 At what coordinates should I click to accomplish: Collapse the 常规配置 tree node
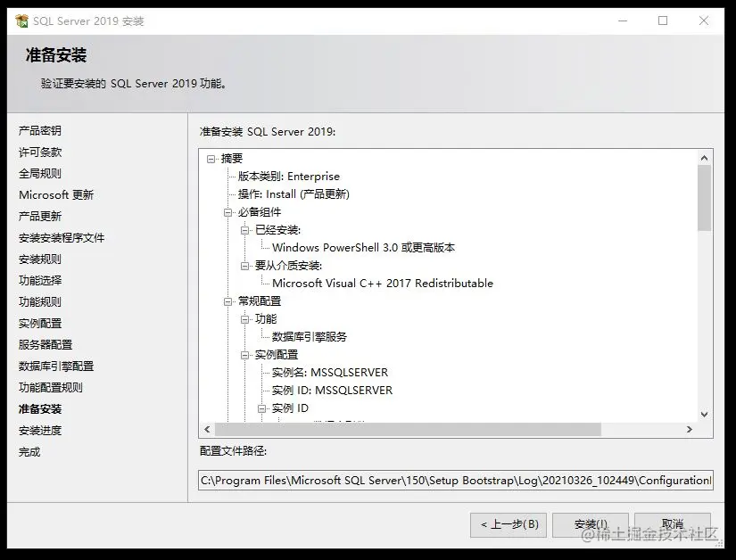tap(228, 301)
